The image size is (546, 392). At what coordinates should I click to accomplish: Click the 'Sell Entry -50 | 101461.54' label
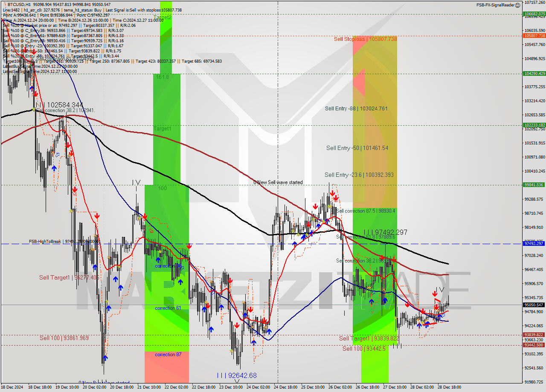357,148
